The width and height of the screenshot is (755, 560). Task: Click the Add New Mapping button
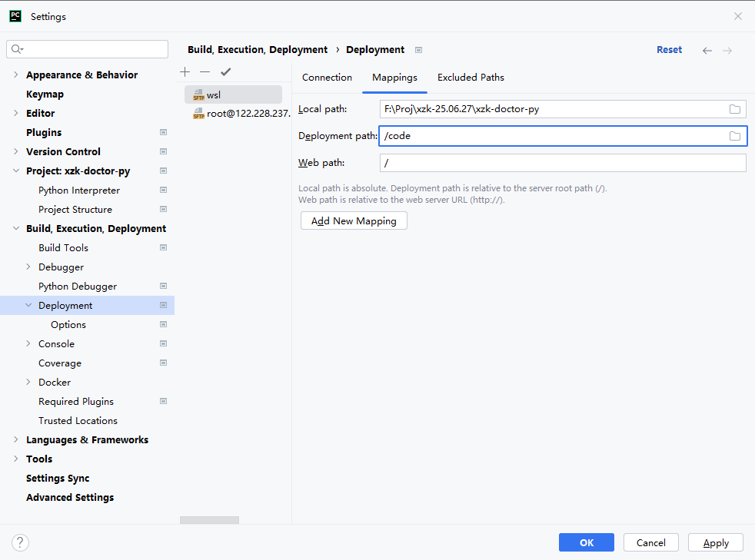coord(354,220)
